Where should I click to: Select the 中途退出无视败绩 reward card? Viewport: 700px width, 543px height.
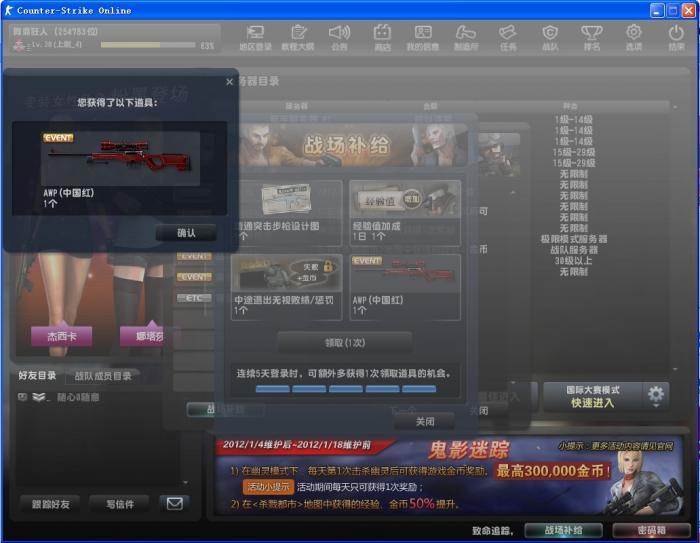point(287,287)
